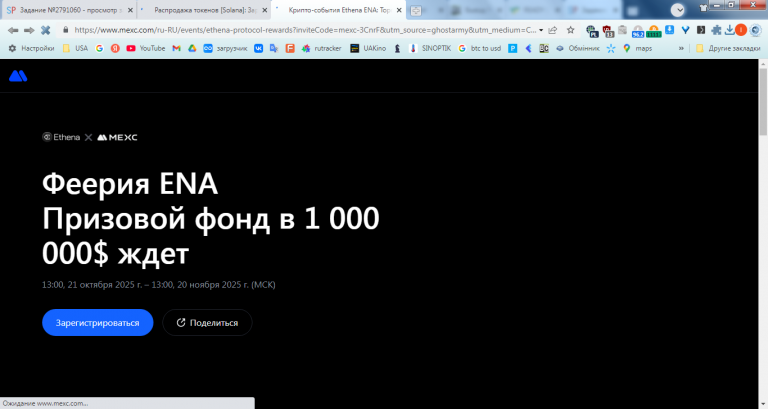
Task: Click the blue download extension icon
Action: (x=670, y=30)
